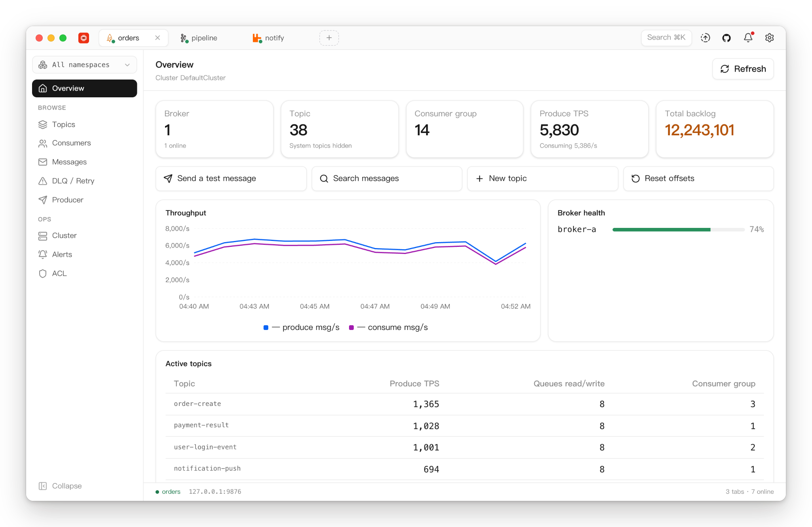812x527 pixels.
Task: Click the Refresh button
Action: (x=743, y=69)
